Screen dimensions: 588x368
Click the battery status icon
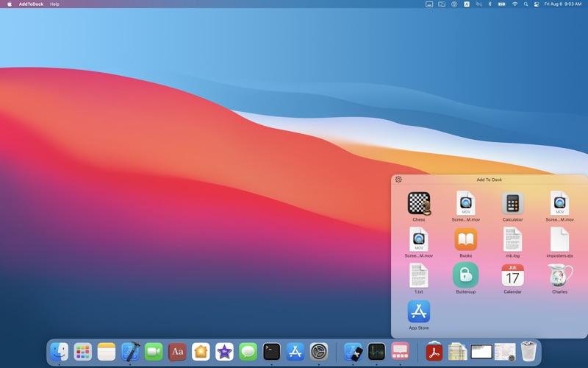(502, 4)
